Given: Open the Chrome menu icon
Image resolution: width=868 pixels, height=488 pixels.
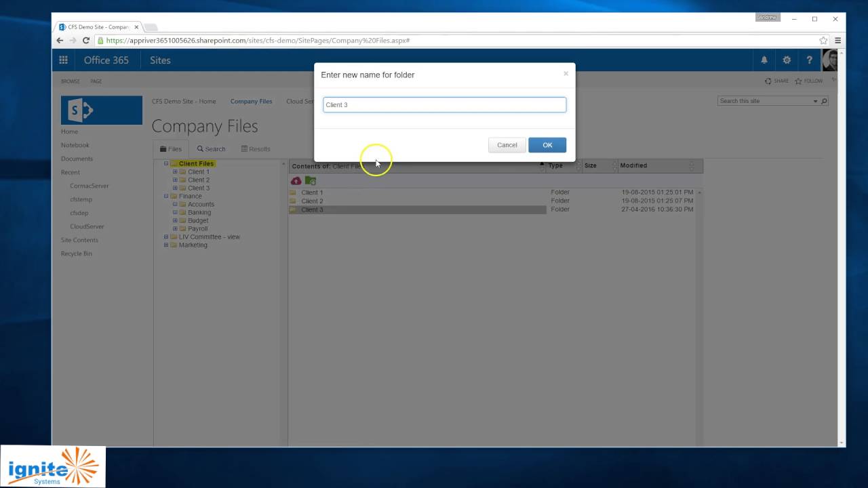Looking at the screenshot, I should click(837, 41).
